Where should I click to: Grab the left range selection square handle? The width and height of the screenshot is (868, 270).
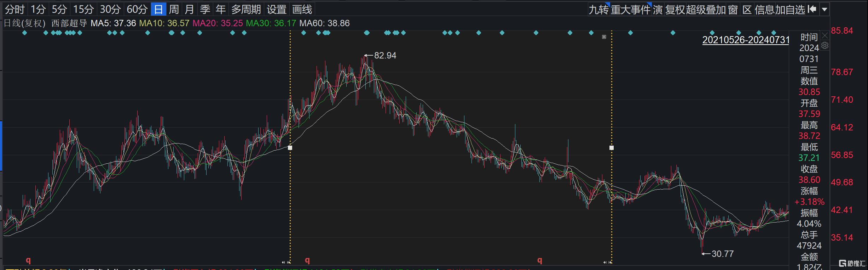pos(290,148)
